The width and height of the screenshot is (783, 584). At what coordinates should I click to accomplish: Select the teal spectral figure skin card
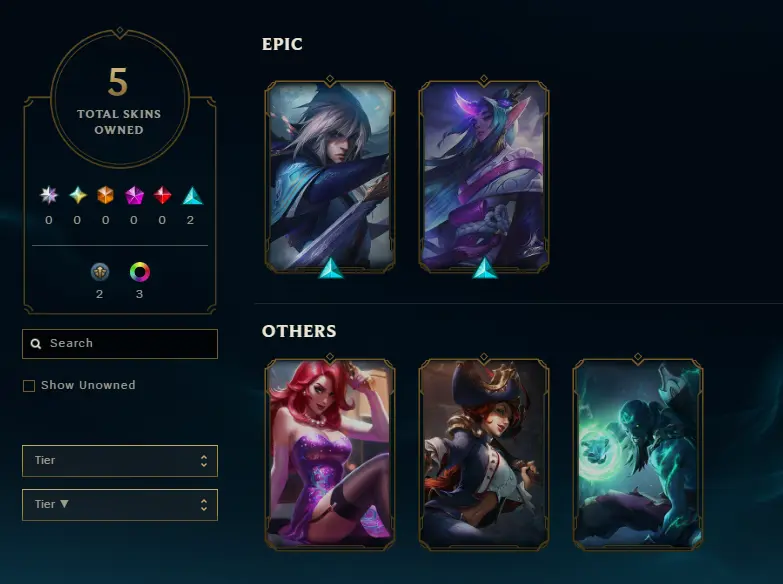[638, 454]
